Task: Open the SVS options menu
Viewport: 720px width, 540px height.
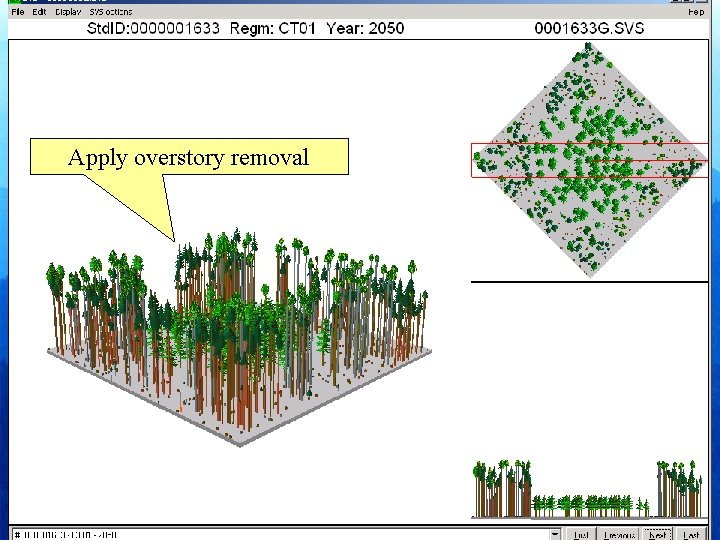Action: [111, 12]
